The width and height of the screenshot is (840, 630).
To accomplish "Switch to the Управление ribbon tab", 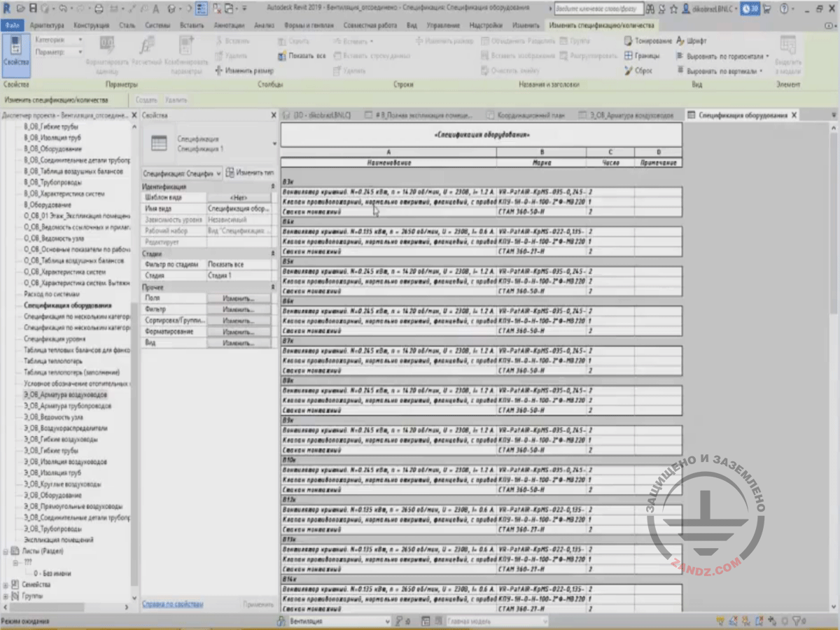I will (442, 25).
